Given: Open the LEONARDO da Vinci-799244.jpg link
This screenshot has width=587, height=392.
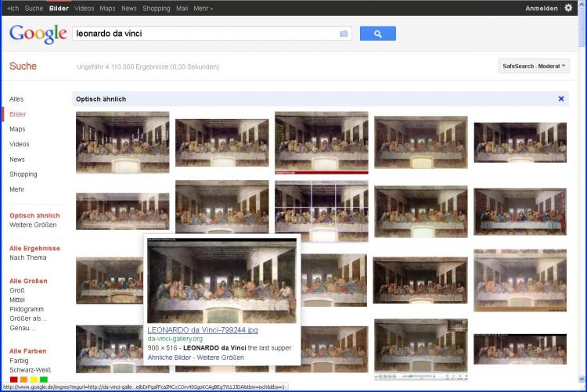Looking at the screenshot, I should (202, 329).
